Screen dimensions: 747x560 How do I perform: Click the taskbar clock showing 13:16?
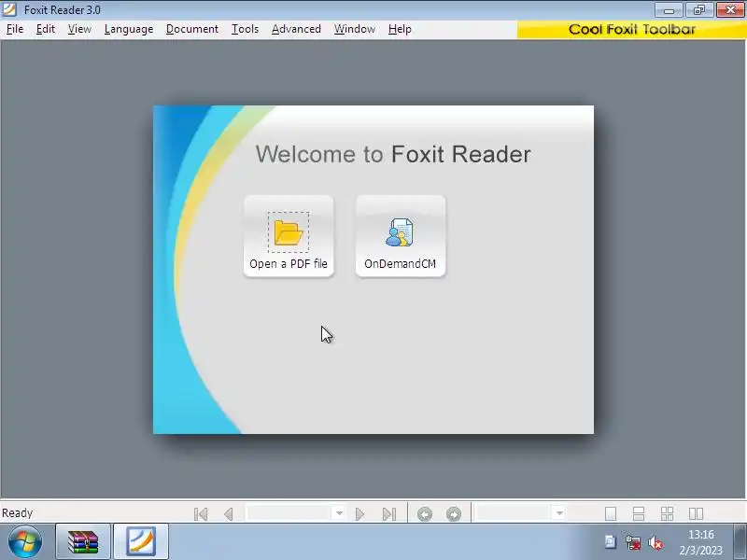(701, 542)
